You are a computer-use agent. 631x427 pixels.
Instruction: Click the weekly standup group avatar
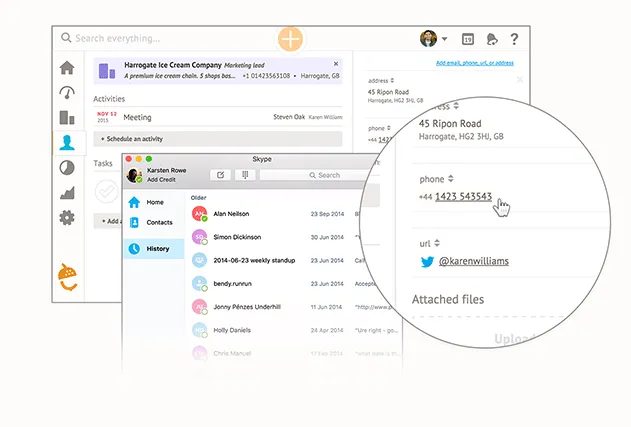tap(200, 260)
